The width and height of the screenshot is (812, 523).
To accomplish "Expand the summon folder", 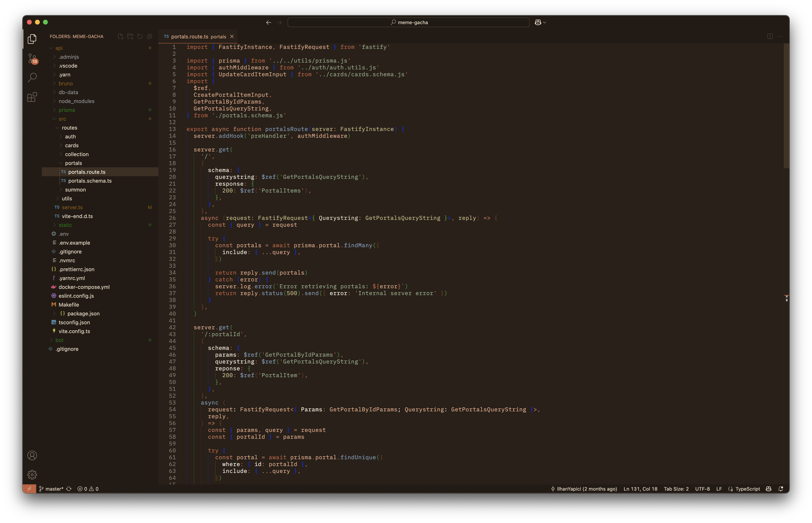I will click(x=75, y=189).
